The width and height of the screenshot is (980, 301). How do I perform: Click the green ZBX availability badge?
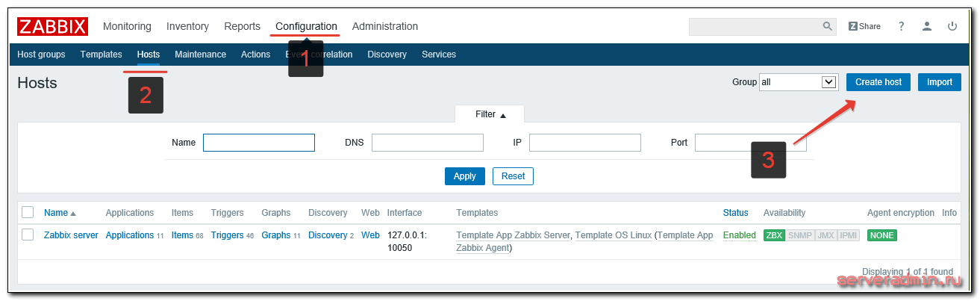pyautogui.click(x=774, y=235)
